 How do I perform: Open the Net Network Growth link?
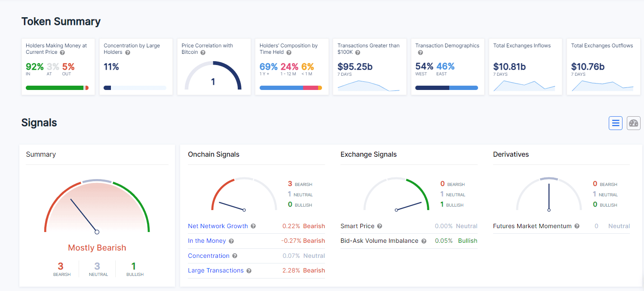pos(218,226)
